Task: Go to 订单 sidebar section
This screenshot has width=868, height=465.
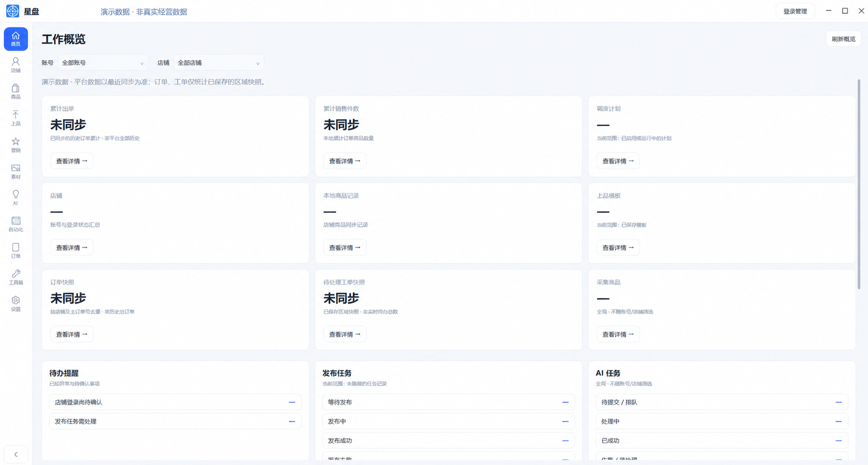Action: coord(16,251)
